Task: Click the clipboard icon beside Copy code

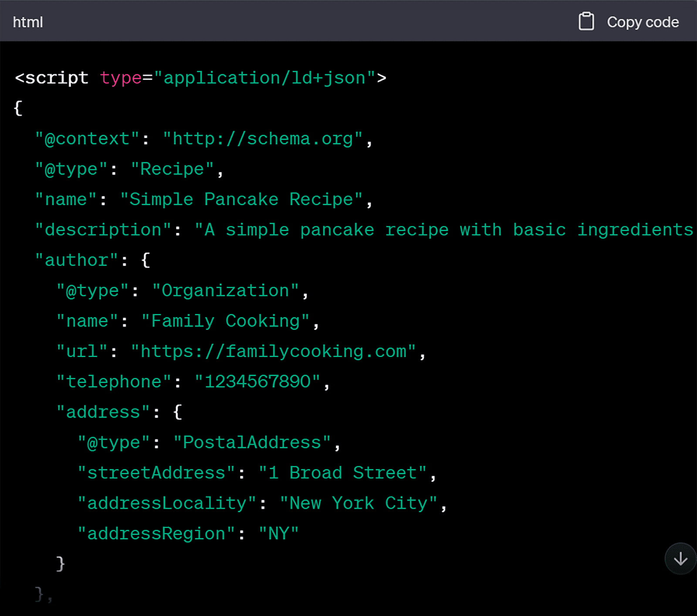Action: pos(587,21)
